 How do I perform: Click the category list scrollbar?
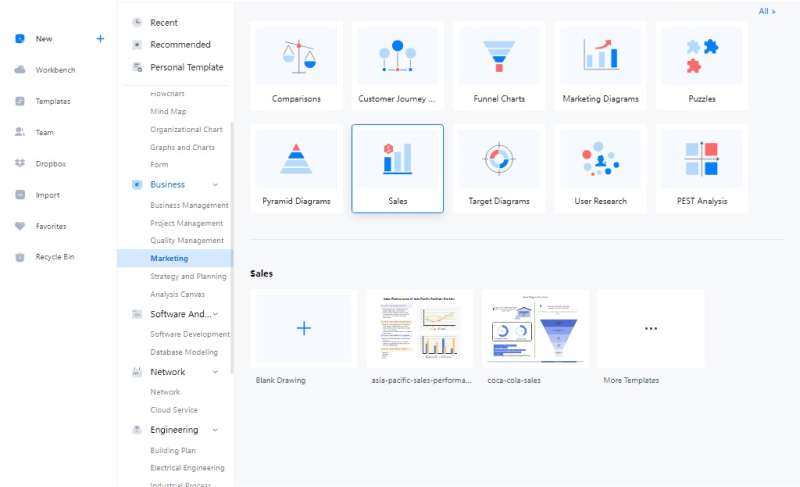232,247
